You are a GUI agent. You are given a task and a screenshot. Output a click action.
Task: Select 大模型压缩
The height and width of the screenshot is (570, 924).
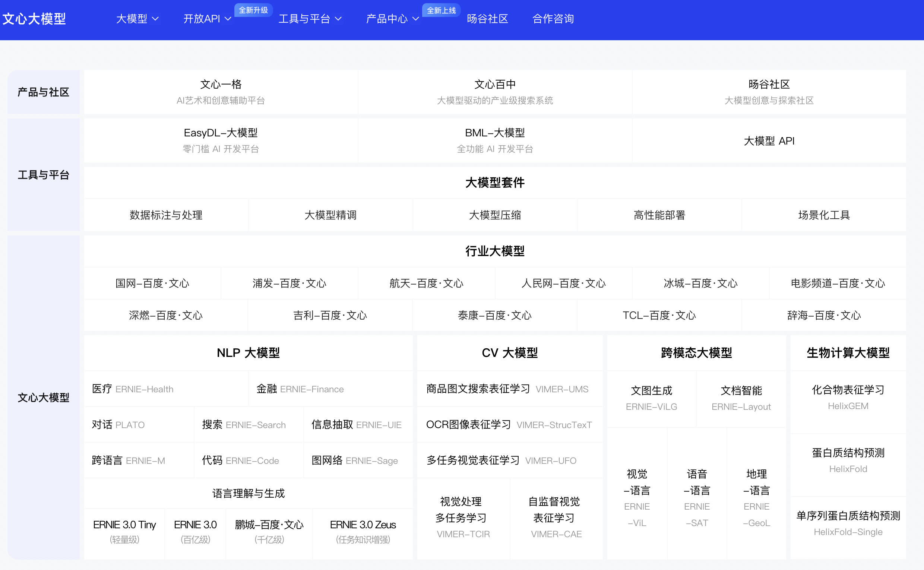(x=495, y=215)
